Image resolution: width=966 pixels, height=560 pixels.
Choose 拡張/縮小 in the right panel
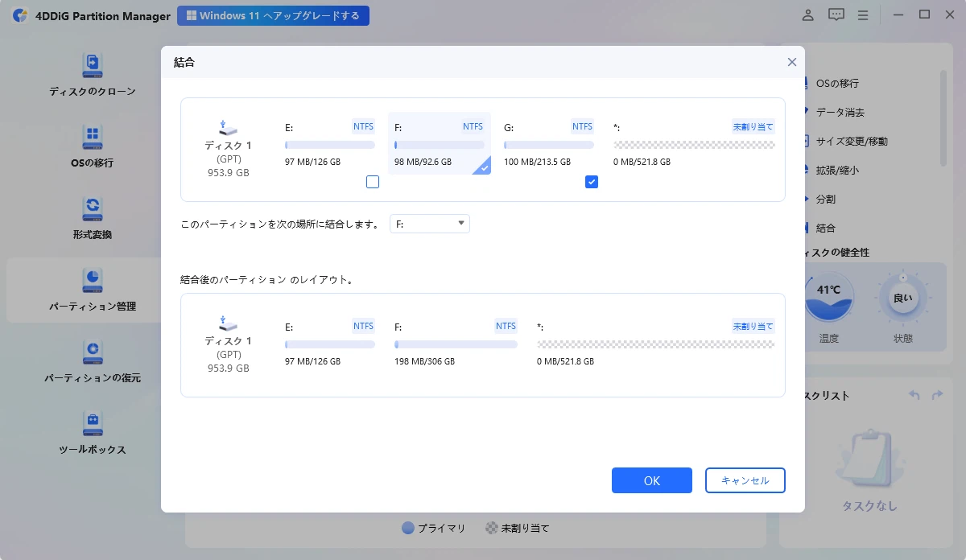coord(836,170)
